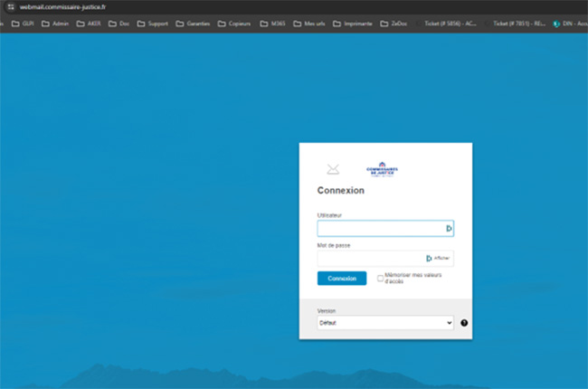The height and width of the screenshot is (389, 588).
Task: Enable the Mémoriser mes valeurs d'accès checkbox
Action: 380,279
